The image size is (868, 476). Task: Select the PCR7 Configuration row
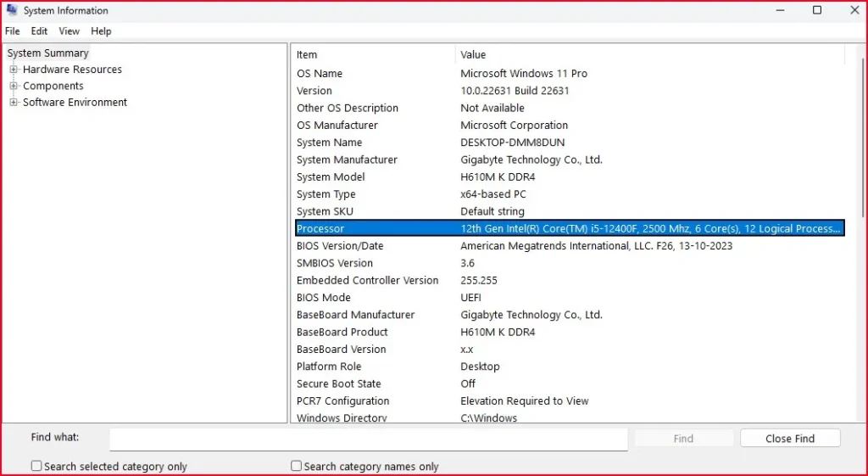(570, 401)
